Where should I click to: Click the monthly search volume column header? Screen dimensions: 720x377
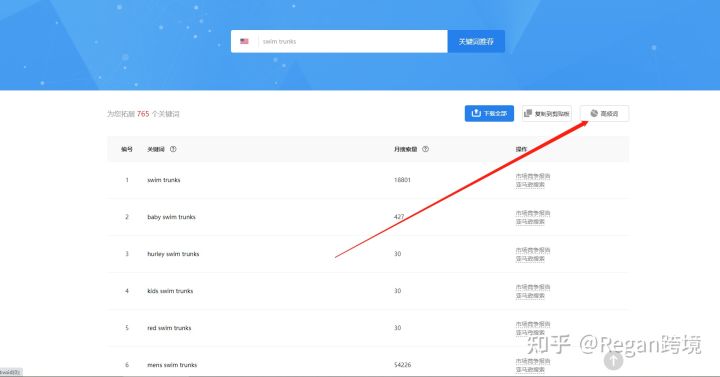tap(405, 149)
